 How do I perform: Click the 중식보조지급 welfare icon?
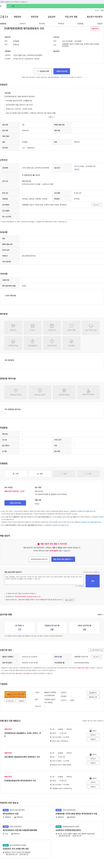(x=52, y=343)
